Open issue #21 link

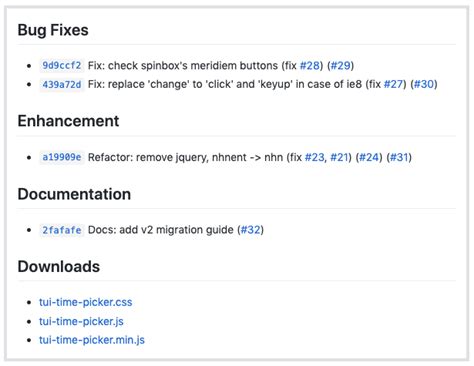(339, 157)
